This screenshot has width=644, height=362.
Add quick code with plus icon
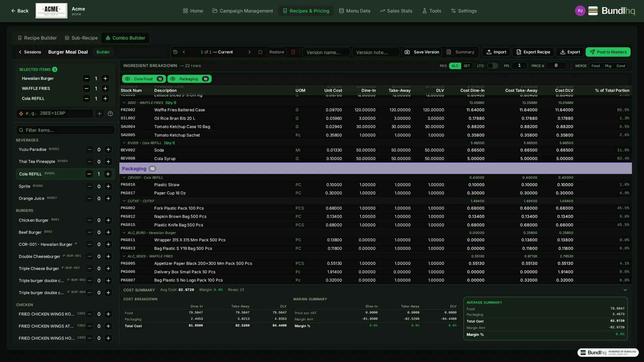[x=100, y=114]
